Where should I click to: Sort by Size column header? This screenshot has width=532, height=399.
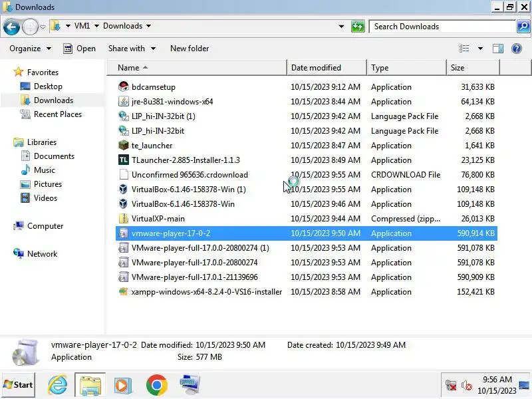(x=473, y=68)
